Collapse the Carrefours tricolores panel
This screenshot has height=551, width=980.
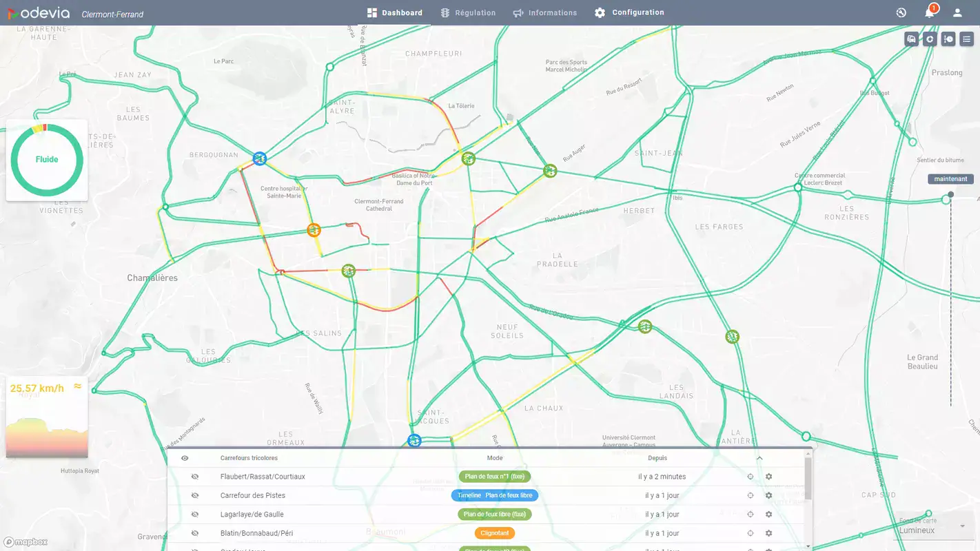tap(759, 457)
